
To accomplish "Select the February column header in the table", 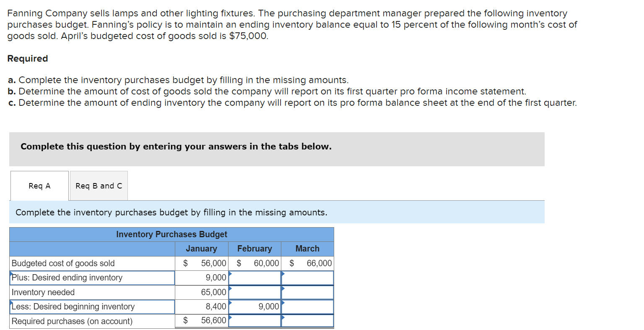I will [254, 249].
